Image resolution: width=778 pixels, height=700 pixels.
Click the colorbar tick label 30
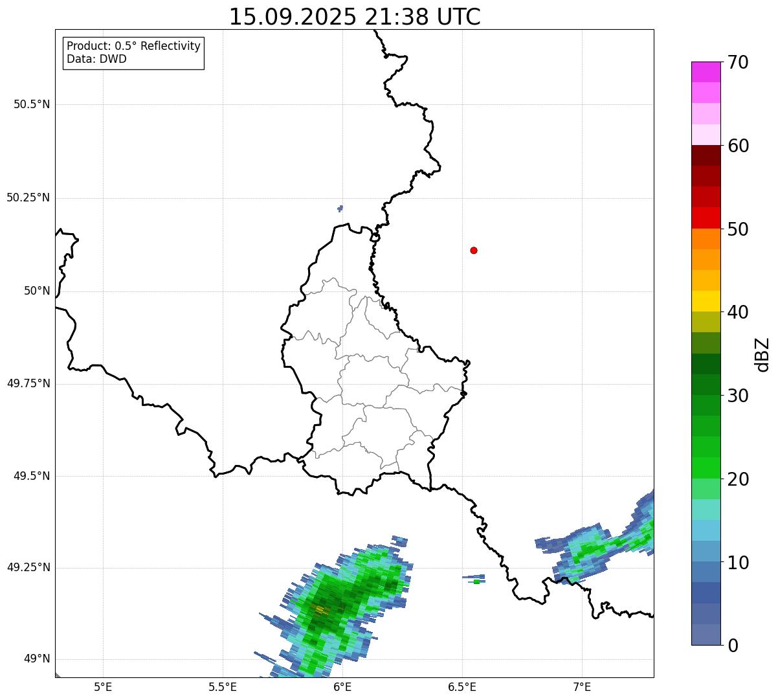click(x=738, y=396)
